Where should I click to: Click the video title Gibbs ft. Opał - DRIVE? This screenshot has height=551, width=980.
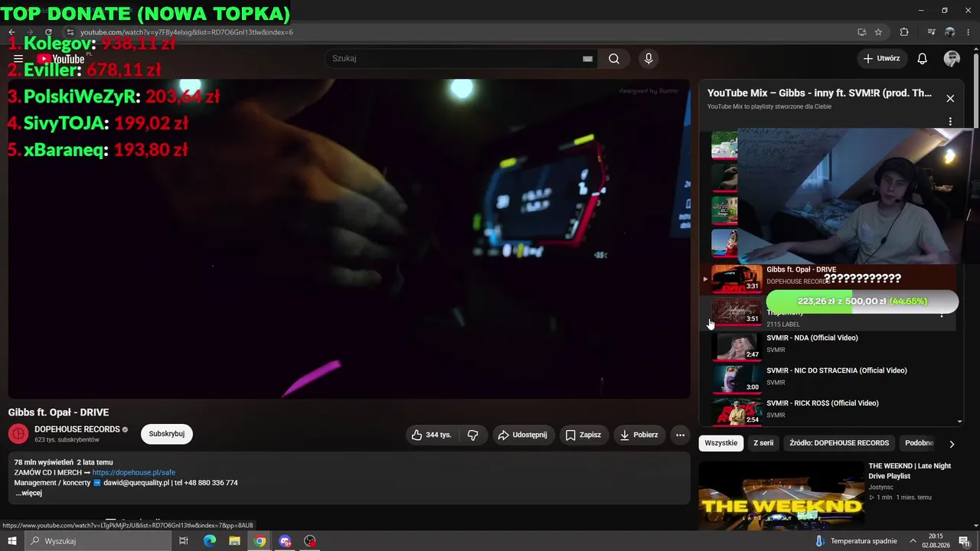pos(59,412)
